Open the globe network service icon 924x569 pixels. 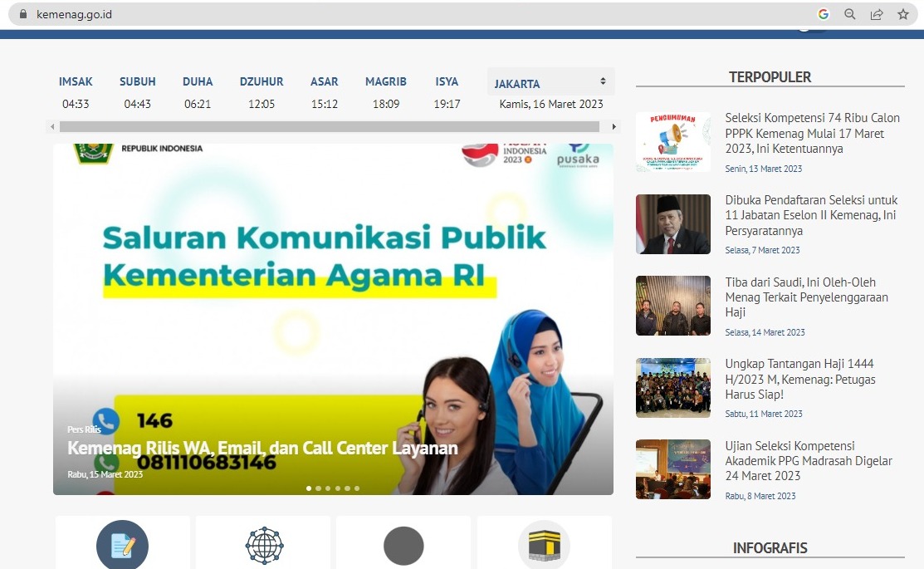click(x=265, y=546)
